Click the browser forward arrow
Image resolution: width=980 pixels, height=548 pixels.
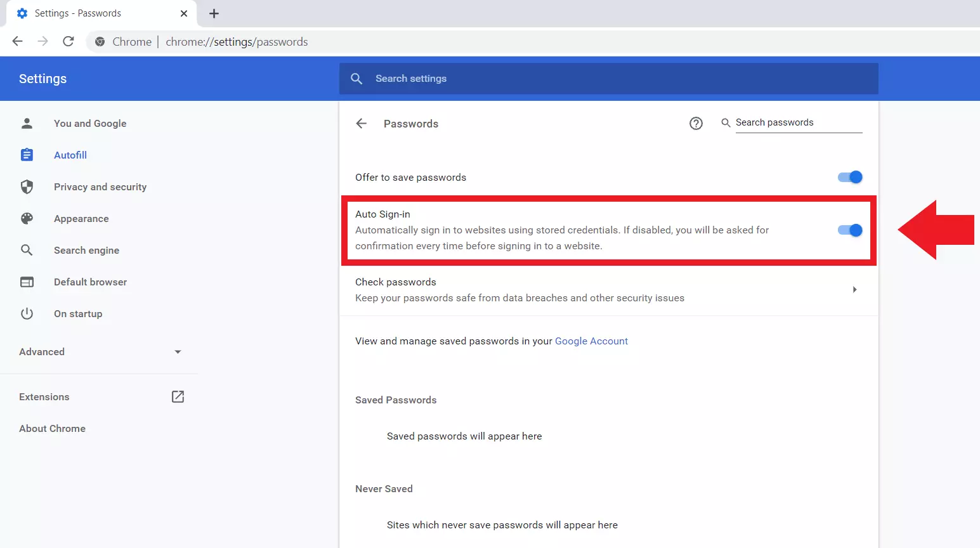coord(42,41)
